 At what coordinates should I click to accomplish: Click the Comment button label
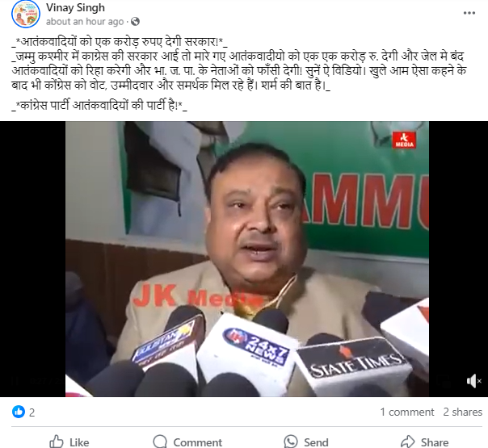point(198,442)
